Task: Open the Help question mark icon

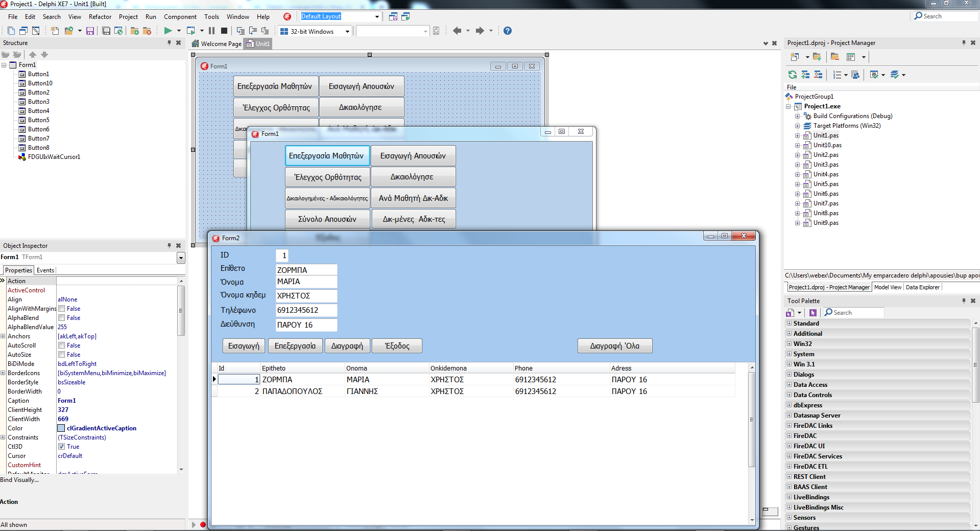Action: tap(507, 31)
